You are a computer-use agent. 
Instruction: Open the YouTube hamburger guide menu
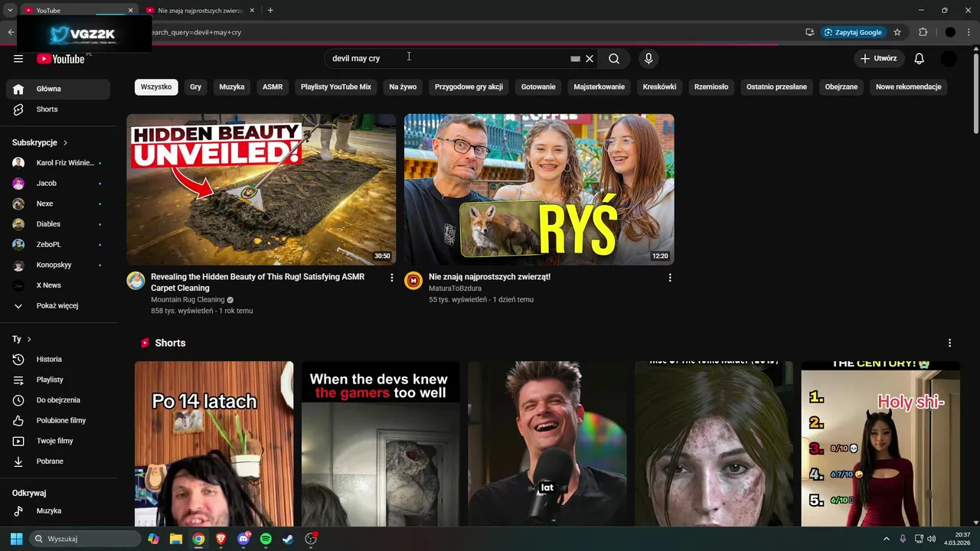(18, 59)
